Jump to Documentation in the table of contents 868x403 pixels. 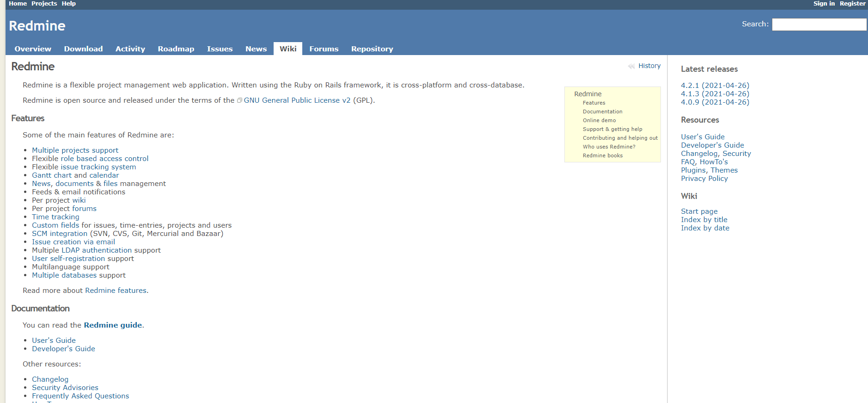603,112
